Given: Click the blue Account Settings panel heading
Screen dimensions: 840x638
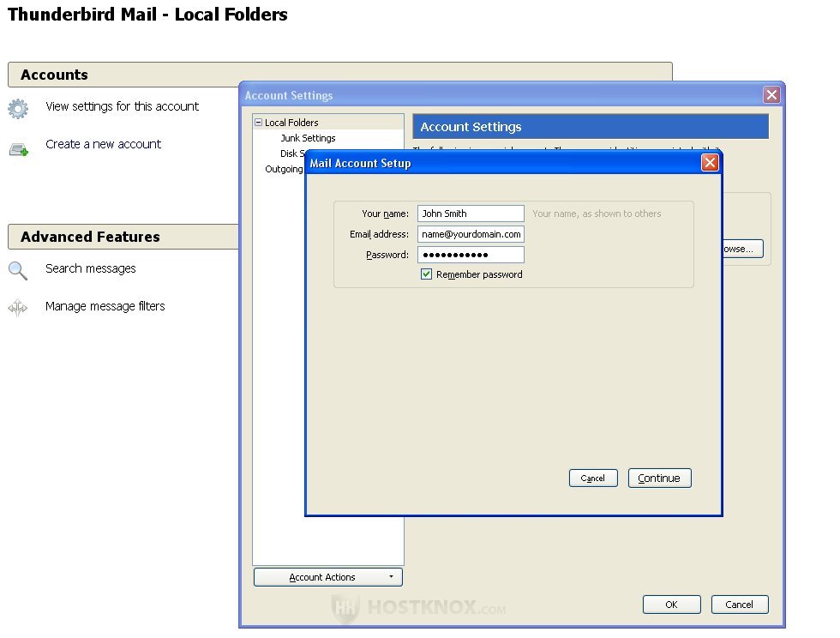Looking at the screenshot, I should coord(591,127).
